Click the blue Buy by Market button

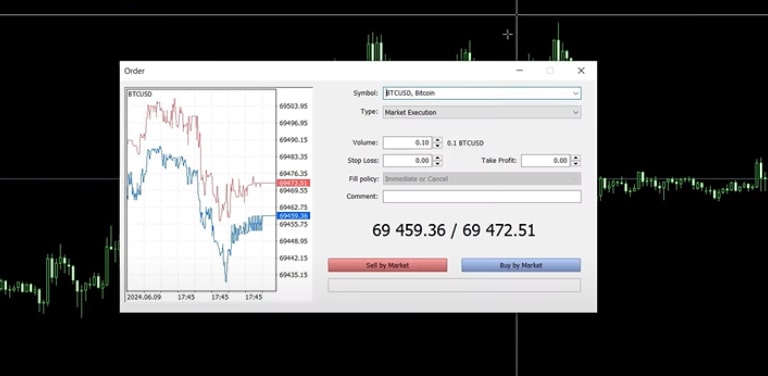point(521,265)
